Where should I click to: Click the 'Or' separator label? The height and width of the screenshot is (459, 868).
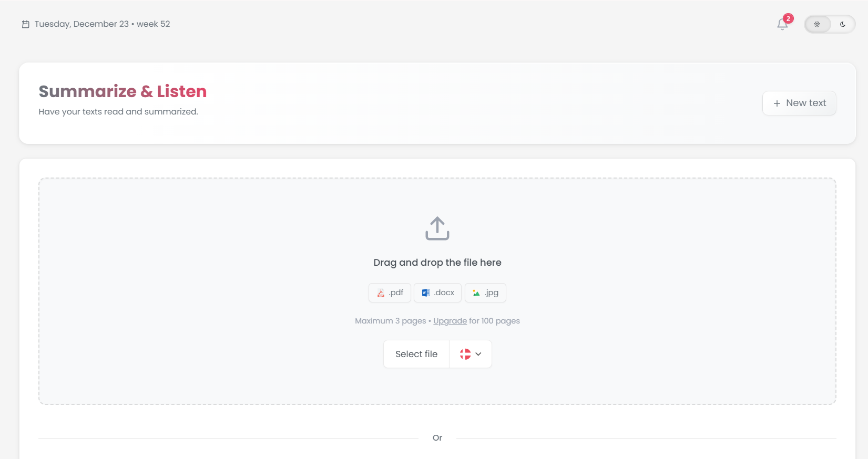point(437,437)
